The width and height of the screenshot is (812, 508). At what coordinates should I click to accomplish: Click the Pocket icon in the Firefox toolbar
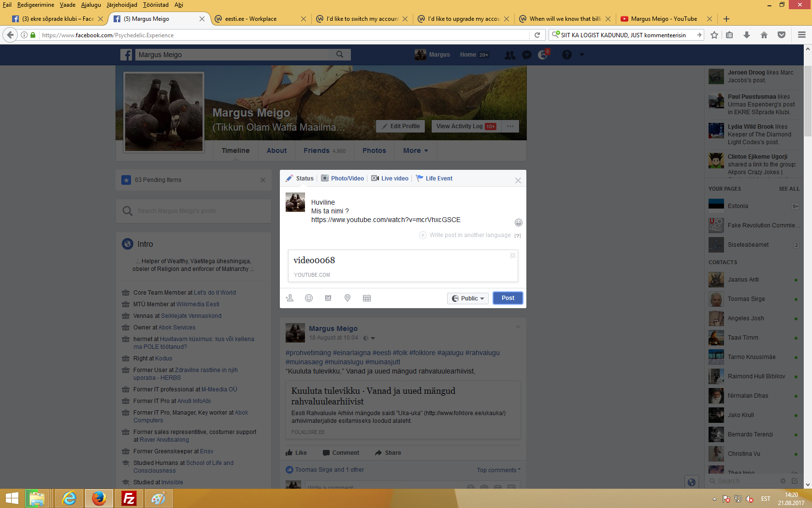(x=782, y=35)
